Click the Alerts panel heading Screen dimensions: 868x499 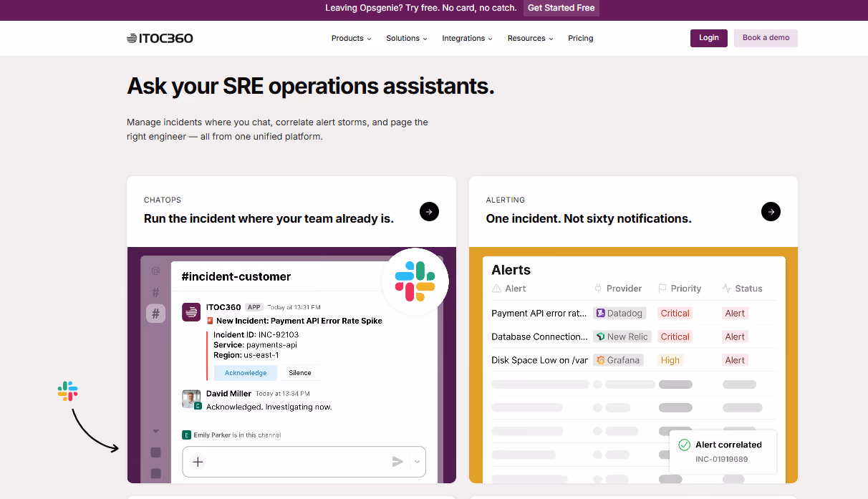pos(511,270)
